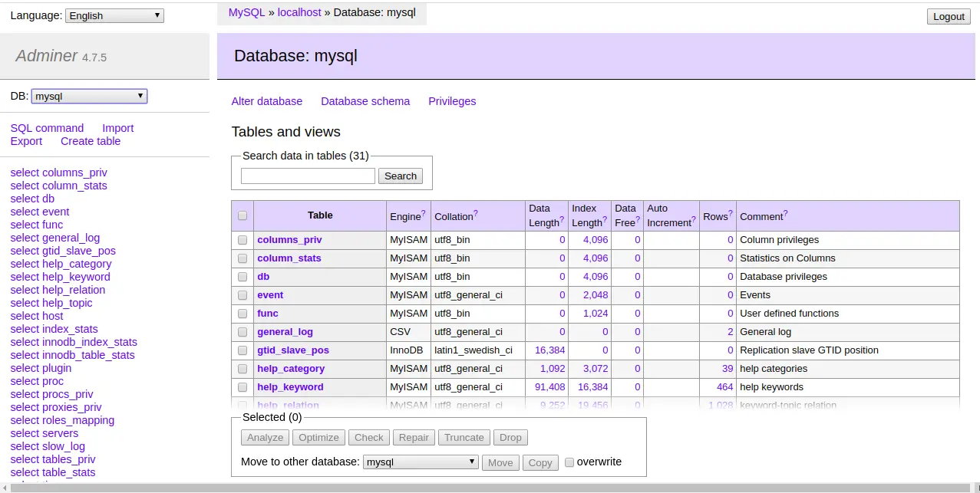Click Adminer 4.7.5 title heading
The height and width of the screenshot is (493, 980).
[x=61, y=56]
